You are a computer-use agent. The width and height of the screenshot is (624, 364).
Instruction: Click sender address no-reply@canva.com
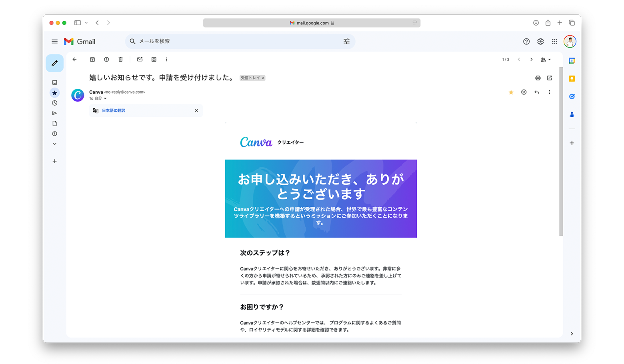[x=124, y=92]
